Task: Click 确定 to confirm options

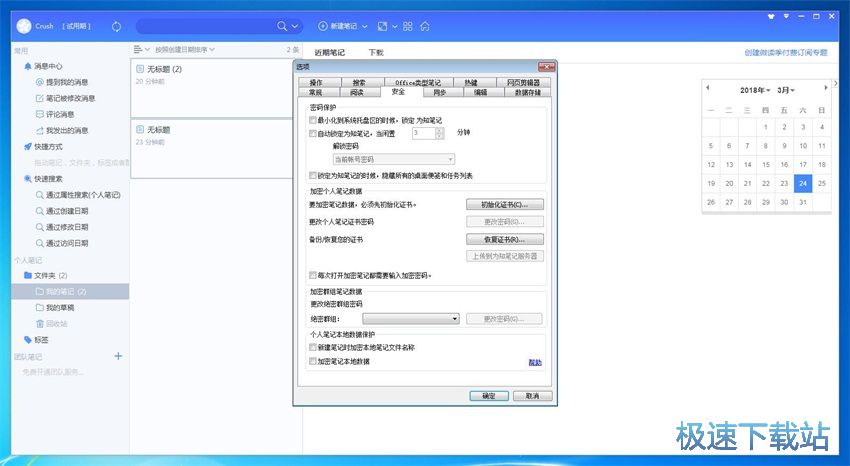Action: tap(489, 396)
